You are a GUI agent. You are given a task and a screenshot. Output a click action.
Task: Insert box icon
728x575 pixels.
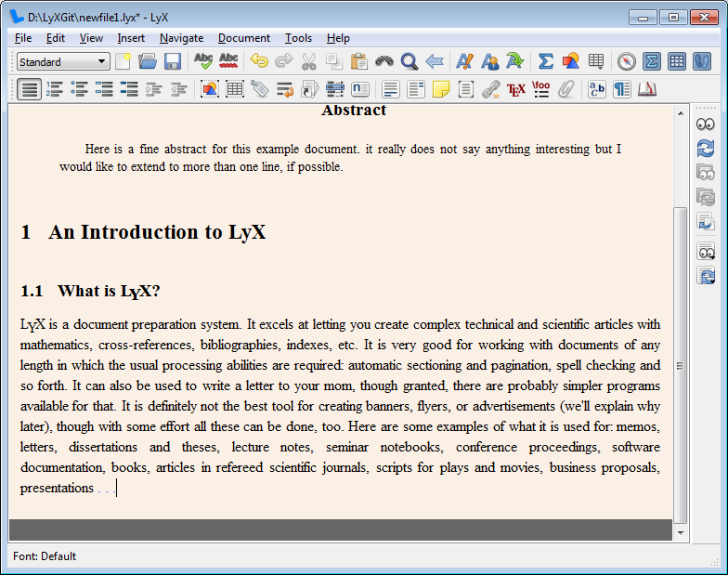coord(466,89)
